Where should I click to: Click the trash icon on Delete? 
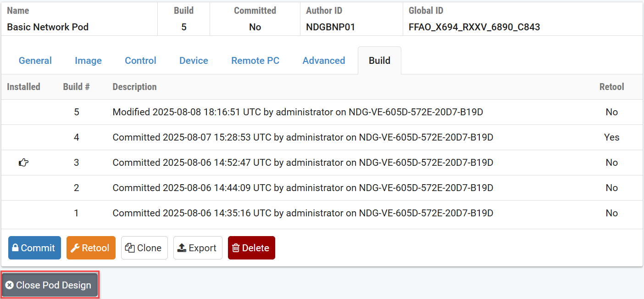[x=236, y=248]
